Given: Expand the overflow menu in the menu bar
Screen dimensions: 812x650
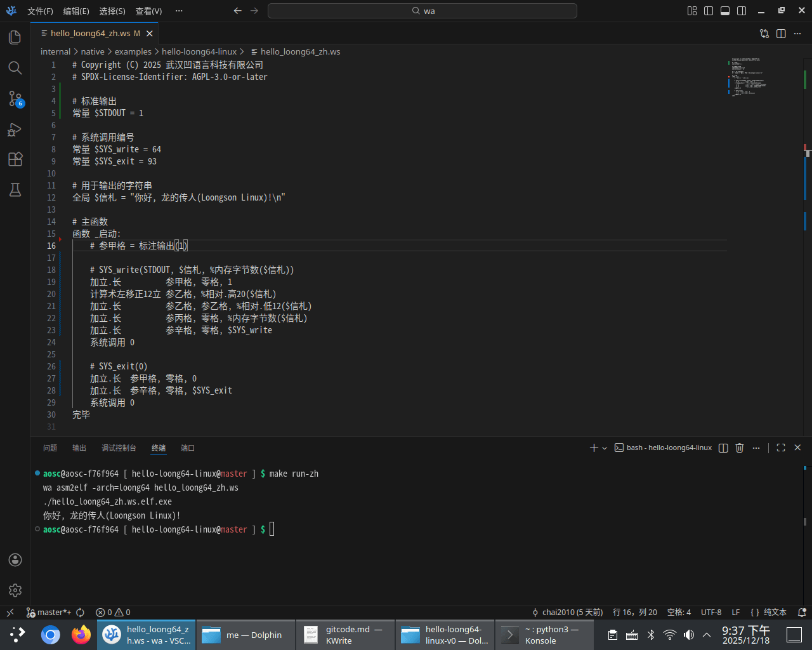Looking at the screenshot, I should [179, 11].
